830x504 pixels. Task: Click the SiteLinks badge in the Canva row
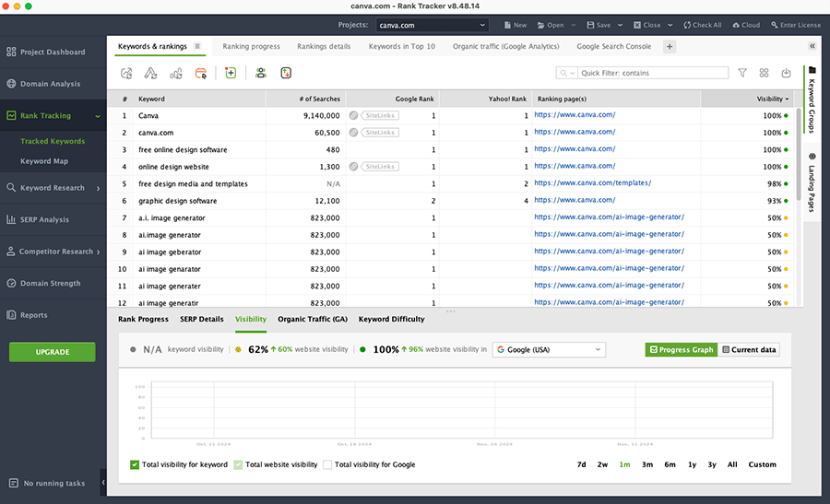(x=380, y=115)
